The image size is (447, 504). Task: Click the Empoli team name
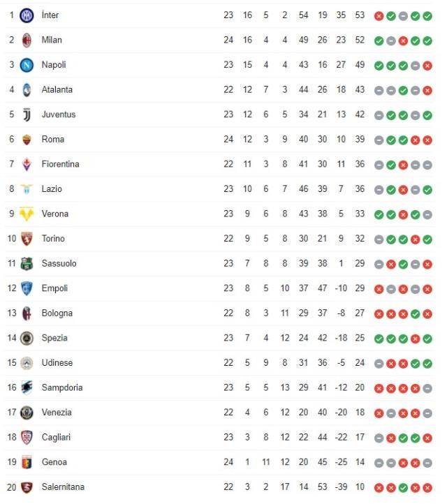[x=55, y=288]
